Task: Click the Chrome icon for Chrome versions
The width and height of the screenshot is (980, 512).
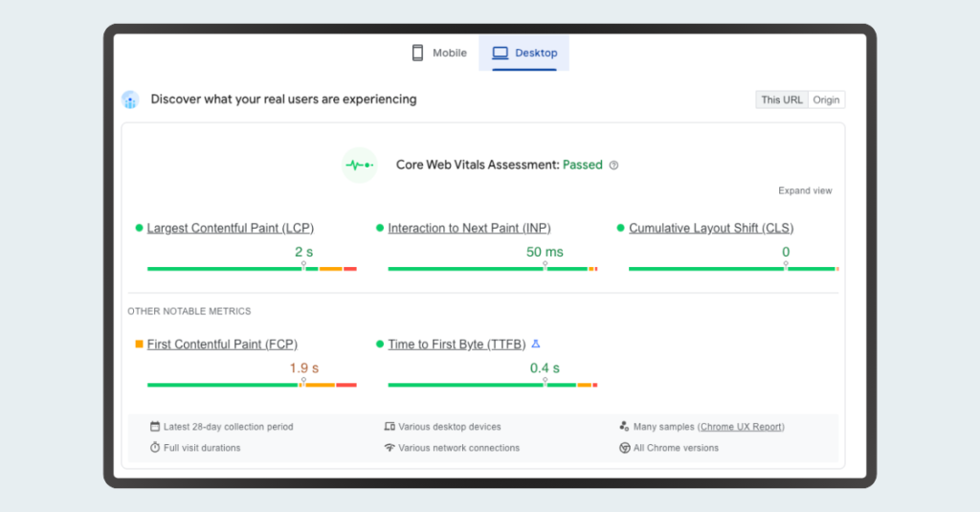Action: tap(624, 448)
